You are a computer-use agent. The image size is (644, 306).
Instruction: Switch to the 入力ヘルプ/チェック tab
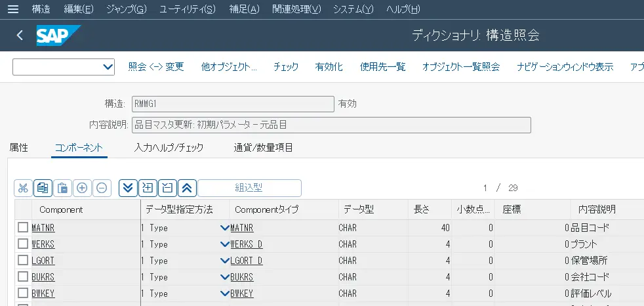tap(169, 148)
